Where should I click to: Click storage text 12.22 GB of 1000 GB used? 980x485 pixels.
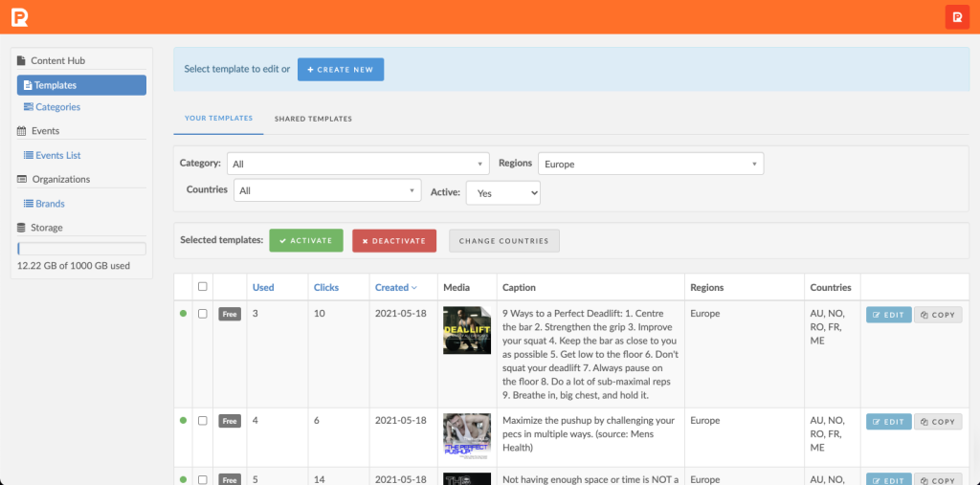pyautogui.click(x=74, y=266)
